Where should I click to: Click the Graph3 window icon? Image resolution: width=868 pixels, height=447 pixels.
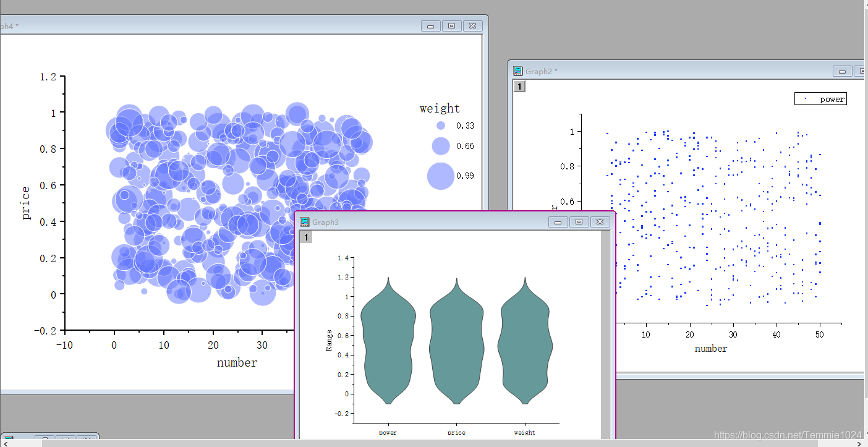click(x=304, y=222)
